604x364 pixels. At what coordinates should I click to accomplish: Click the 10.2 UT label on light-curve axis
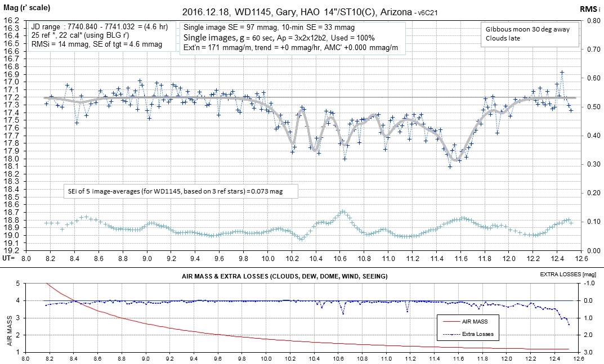tap(292, 258)
